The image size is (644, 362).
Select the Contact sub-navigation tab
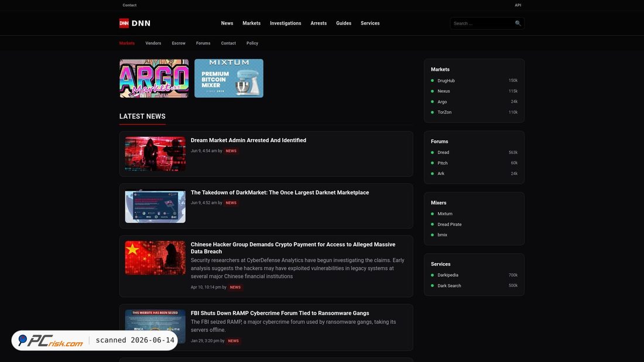[x=228, y=43]
